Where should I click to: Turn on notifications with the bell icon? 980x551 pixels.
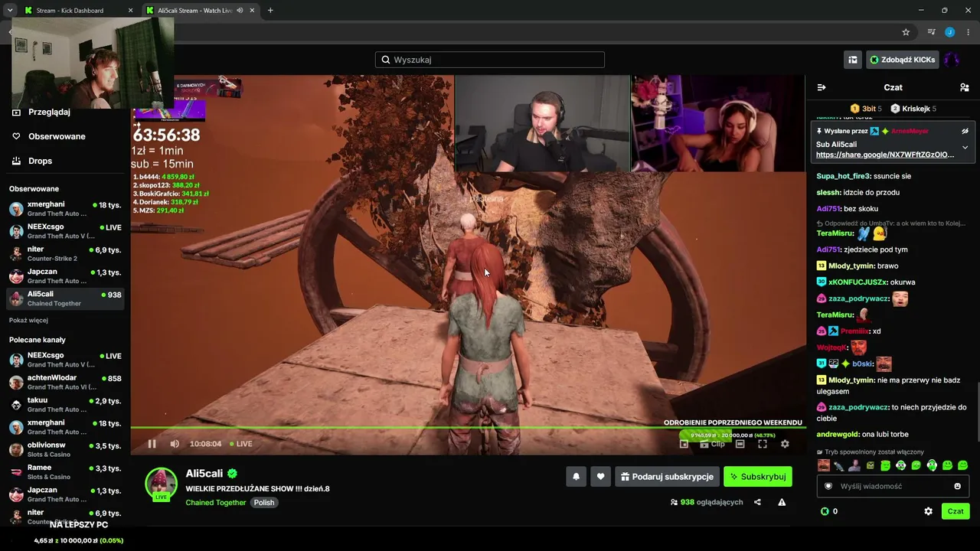point(577,477)
